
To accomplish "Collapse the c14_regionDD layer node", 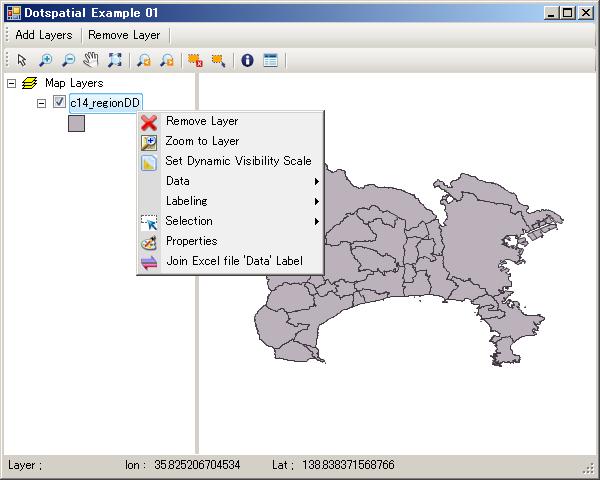I will coord(42,102).
